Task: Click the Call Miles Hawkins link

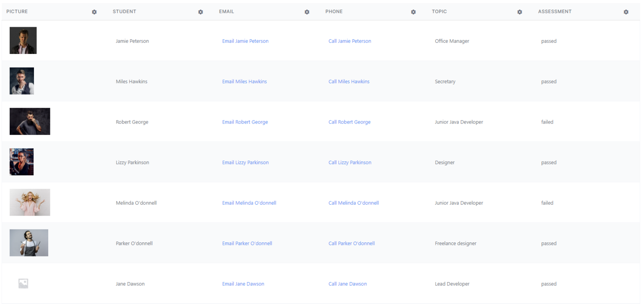Action: pos(349,82)
